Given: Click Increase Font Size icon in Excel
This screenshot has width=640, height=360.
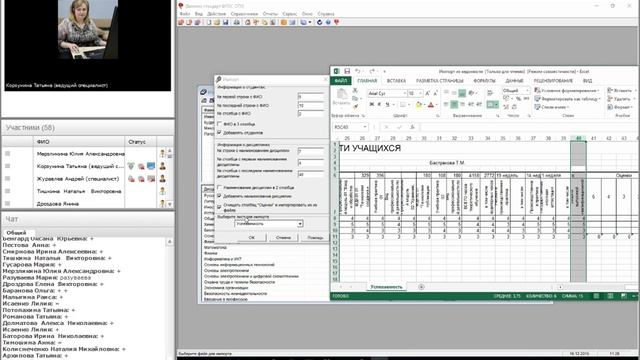Looking at the screenshot, I should click(427, 93).
